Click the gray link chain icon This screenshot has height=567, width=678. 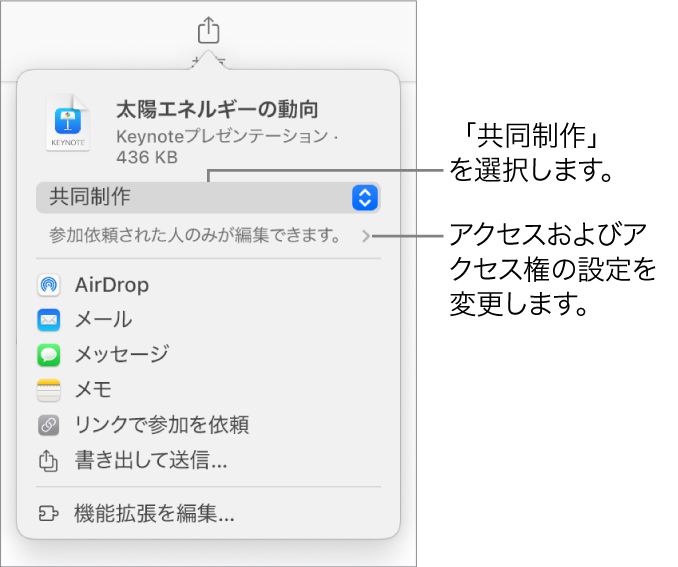tap(48, 425)
